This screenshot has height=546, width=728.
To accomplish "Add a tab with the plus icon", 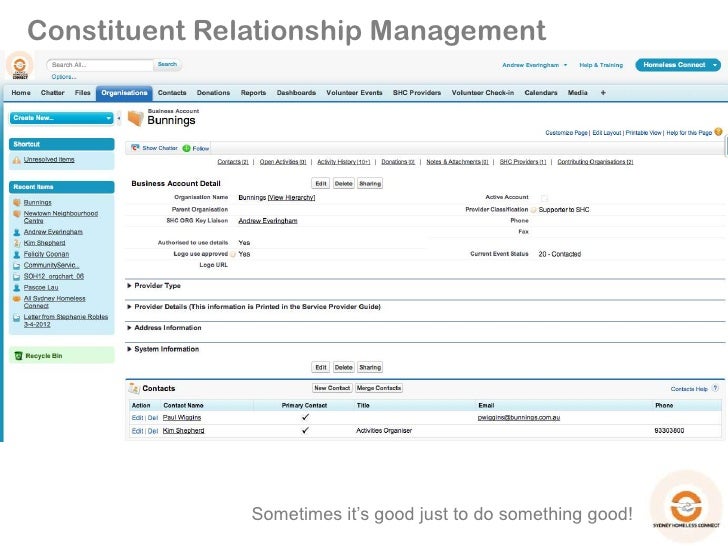I will [x=603, y=93].
